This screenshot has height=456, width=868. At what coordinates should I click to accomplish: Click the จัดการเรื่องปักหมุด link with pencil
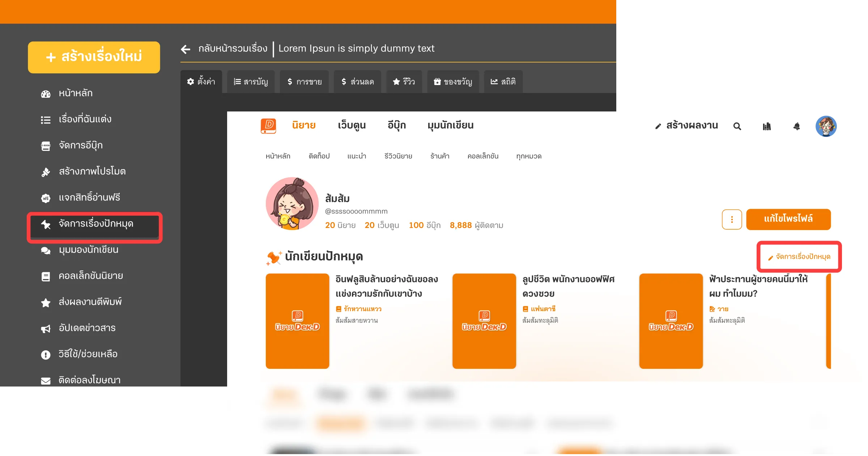click(x=799, y=257)
